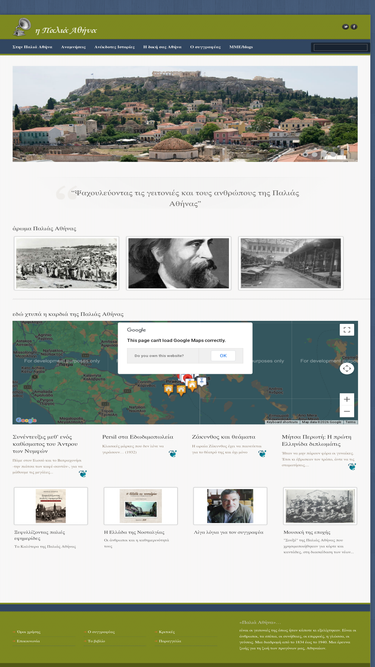
Task: Click the map camera pan control
Action: click(x=347, y=368)
